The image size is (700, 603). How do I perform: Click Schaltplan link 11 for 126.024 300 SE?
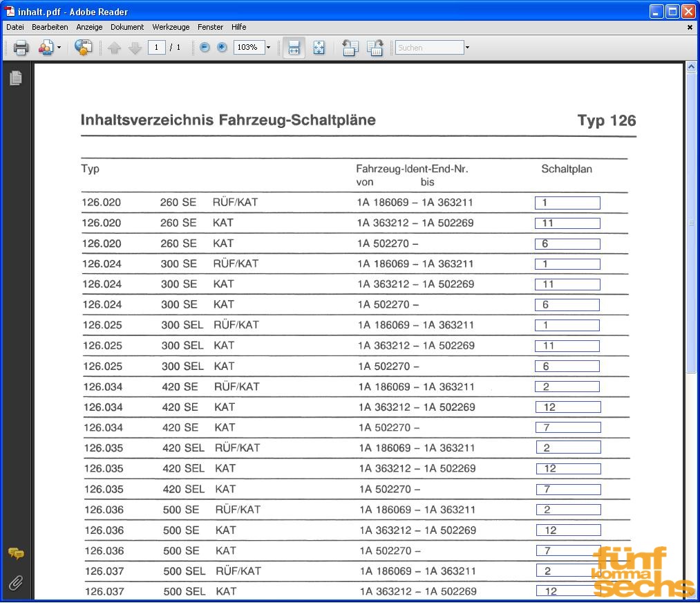tap(567, 284)
